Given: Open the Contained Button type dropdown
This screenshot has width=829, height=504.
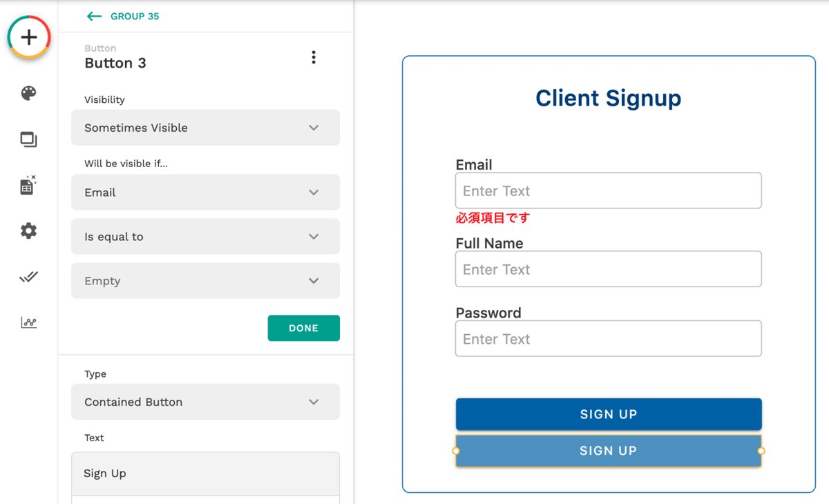Looking at the screenshot, I should pos(205,402).
